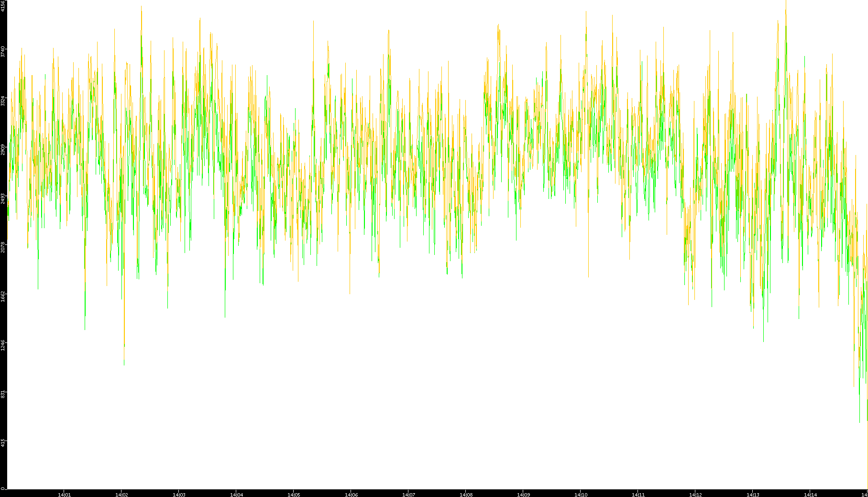Select the 831 value on the vertical axis
This screenshot has width=868, height=497.
click(3, 394)
